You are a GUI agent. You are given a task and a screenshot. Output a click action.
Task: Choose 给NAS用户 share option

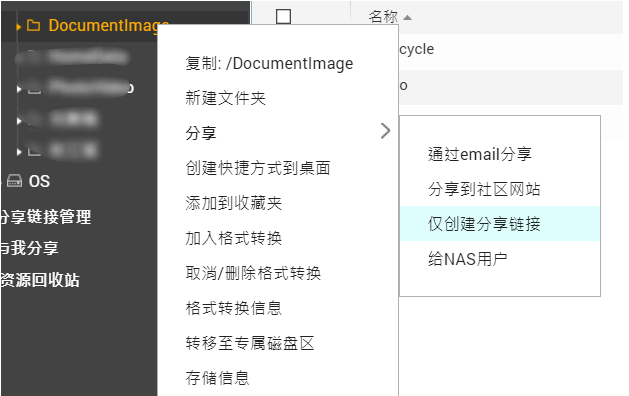point(467,259)
